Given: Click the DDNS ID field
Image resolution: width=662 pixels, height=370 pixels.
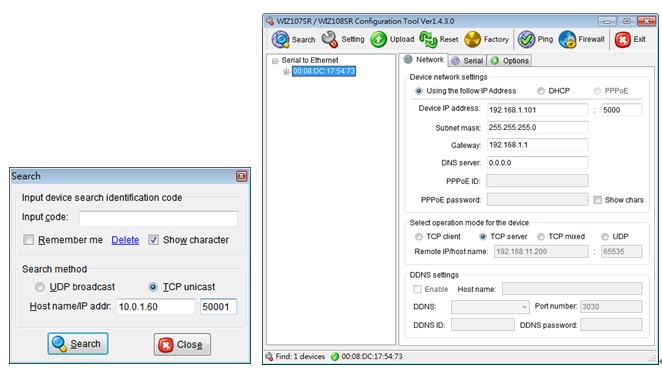Looking at the screenshot, I should click(x=483, y=324).
